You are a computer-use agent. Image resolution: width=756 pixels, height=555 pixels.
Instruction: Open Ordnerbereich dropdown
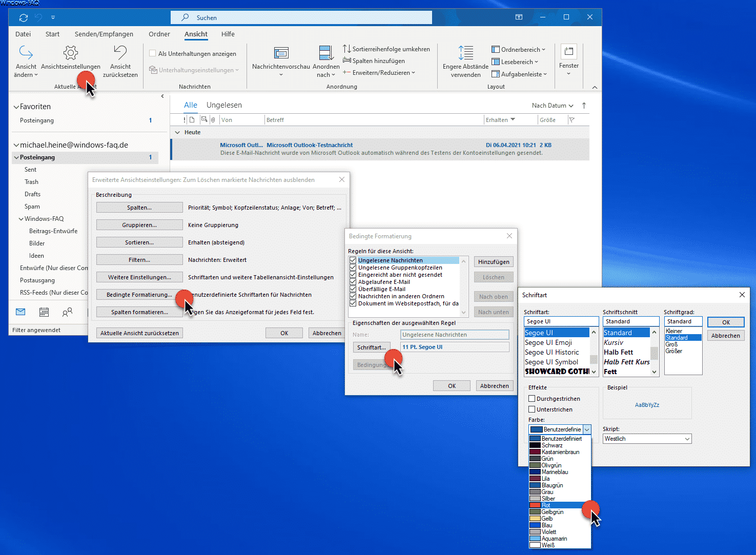tap(519, 50)
